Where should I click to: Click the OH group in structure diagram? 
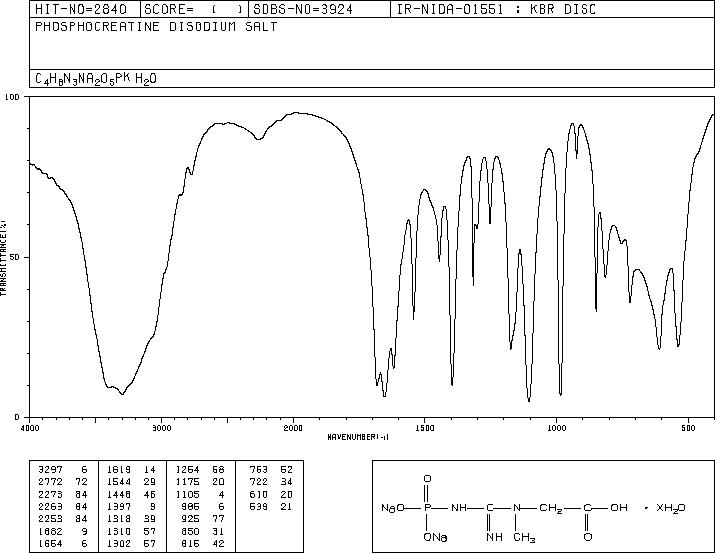coord(619,508)
